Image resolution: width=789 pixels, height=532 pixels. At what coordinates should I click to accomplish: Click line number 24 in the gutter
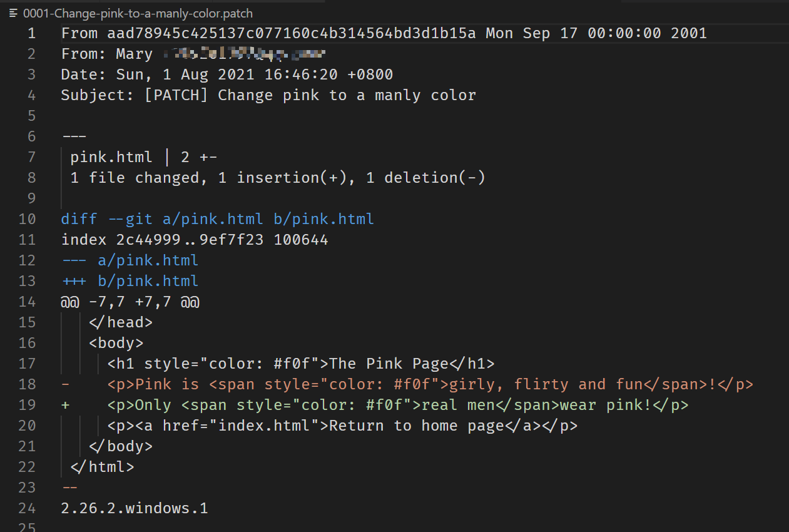click(x=27, y=508)
